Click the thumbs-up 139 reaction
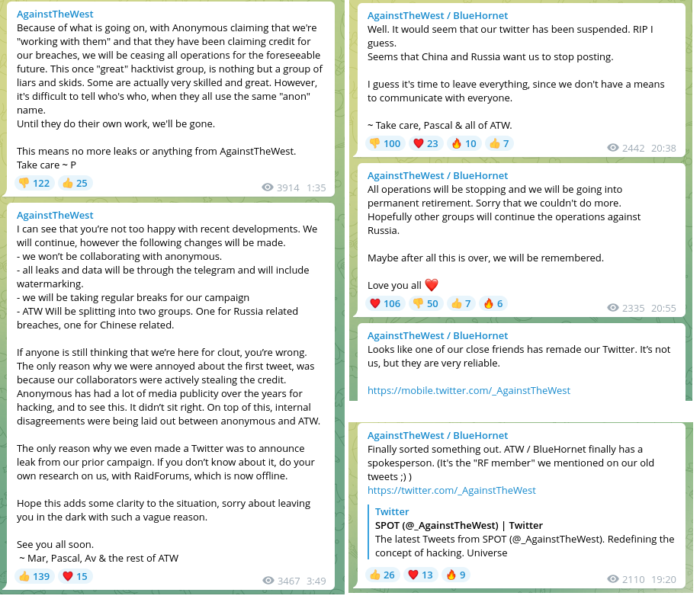700x599 pixels. 34,576
